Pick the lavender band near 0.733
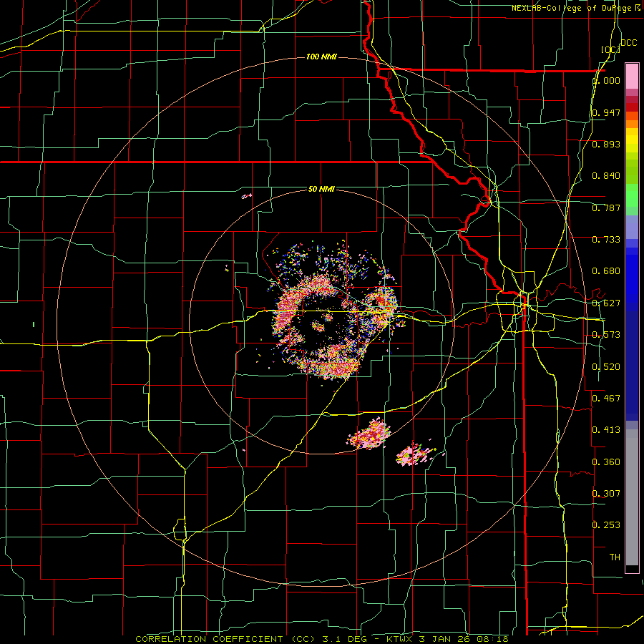Viewport: 644px width, 644px height. [x=632, y=227]
